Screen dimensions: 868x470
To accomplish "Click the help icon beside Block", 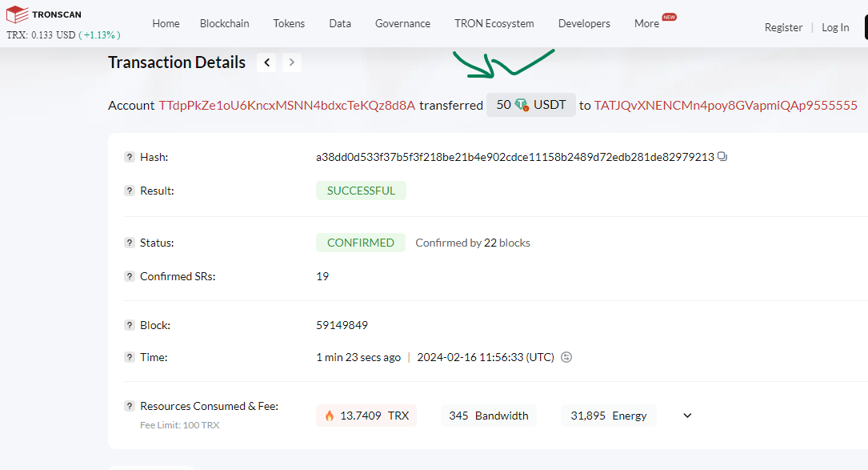I will point(130,325).
